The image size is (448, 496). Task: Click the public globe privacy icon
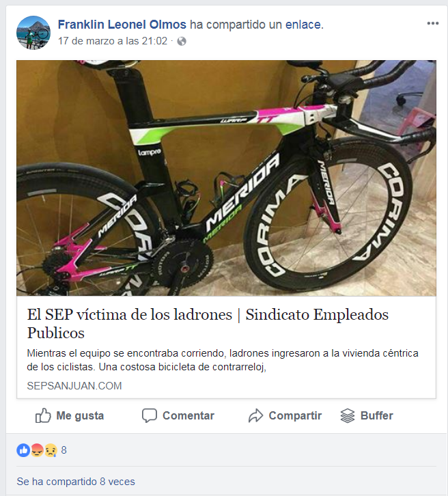182,41
